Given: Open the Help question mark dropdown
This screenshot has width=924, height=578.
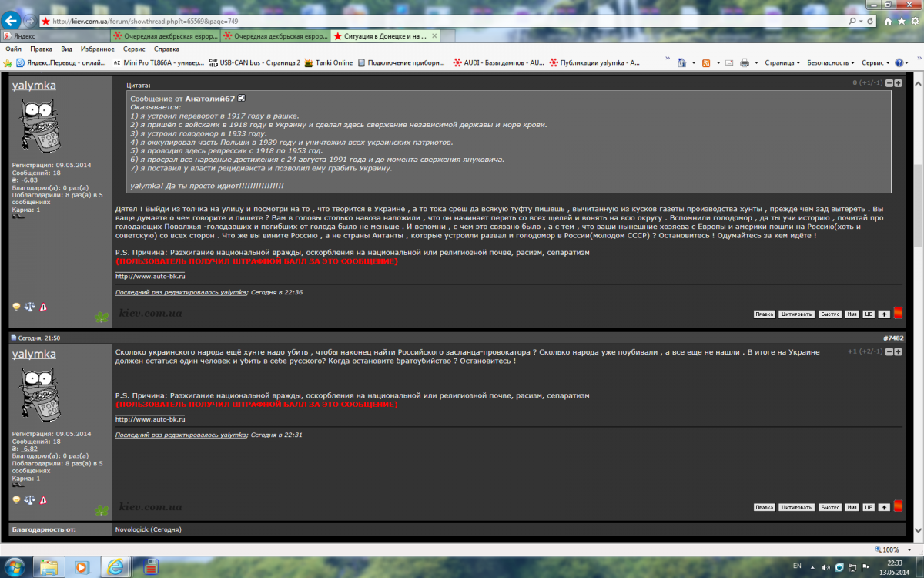Looking at the screenshot, I should (903, 62).
